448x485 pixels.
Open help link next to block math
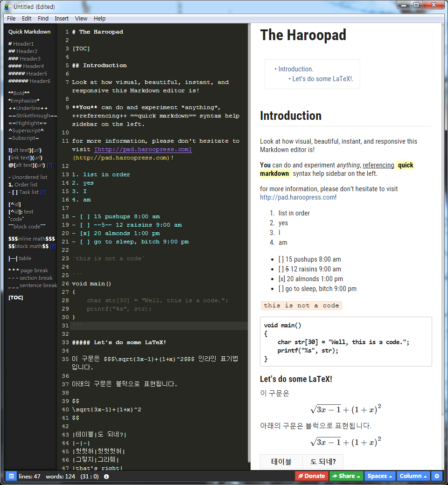(x=53, y=247)
